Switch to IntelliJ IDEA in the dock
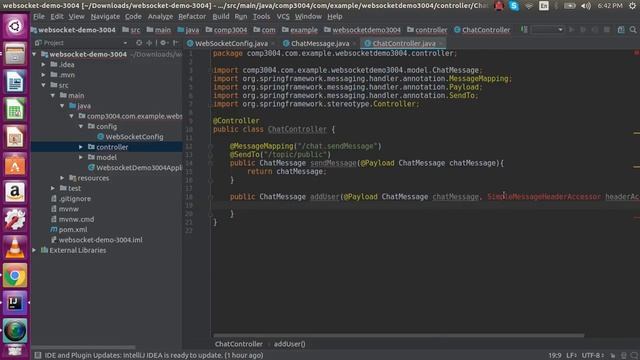This screenshot has width=640, height=360. tap(15, 303)
